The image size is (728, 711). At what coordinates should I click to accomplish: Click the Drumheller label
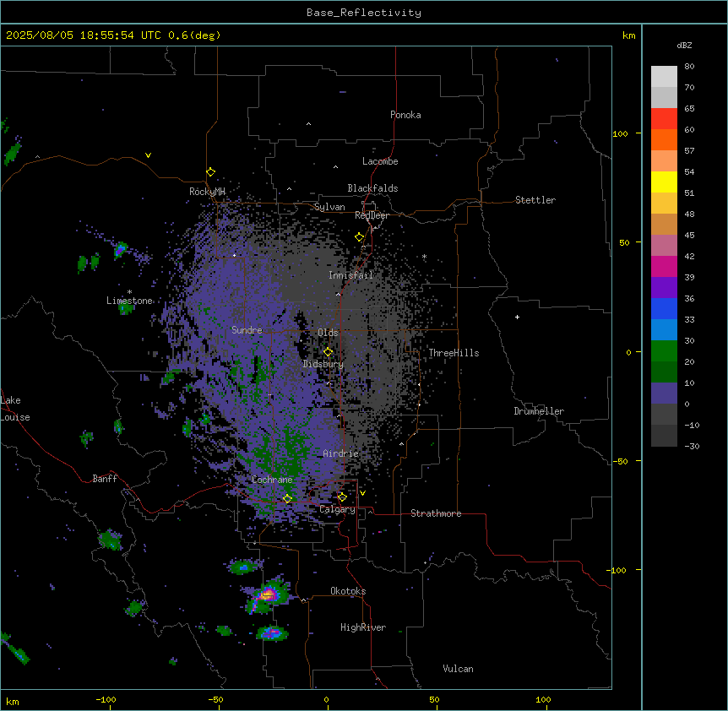coord(539,411)
